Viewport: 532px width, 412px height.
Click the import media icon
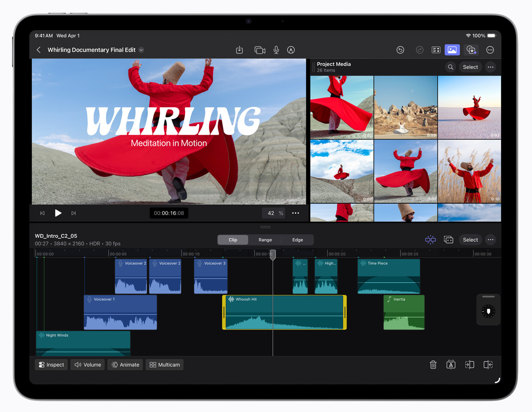[x=239, y=50]
